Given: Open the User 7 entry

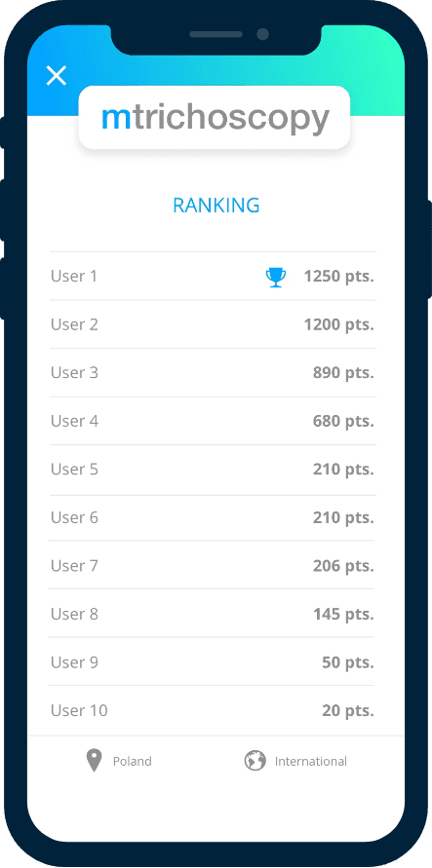Looking at the screenshot, I should [213, 565].
